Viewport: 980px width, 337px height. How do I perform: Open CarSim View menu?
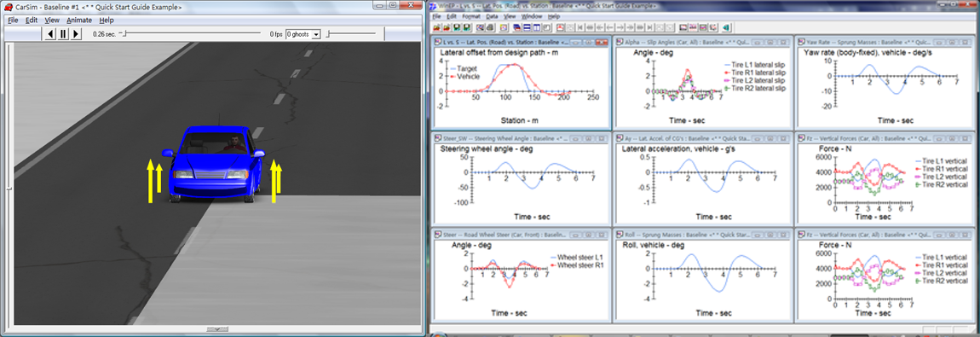[x=52, y=20]
